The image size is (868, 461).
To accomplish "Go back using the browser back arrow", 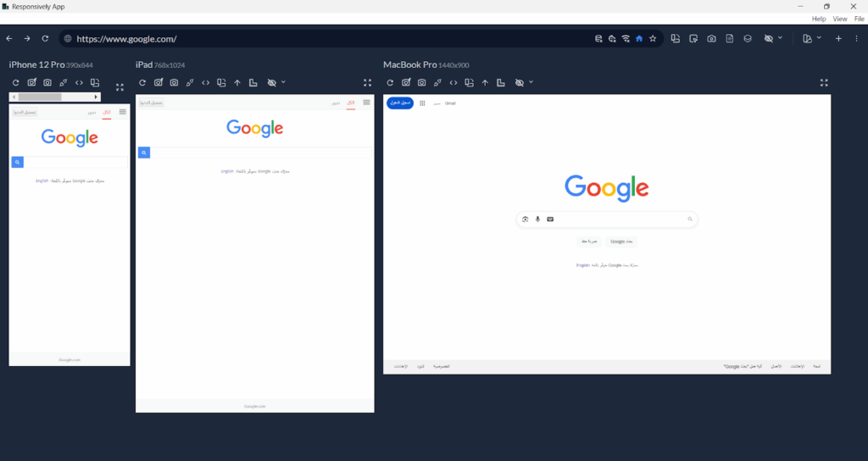I will (x=9, y=39).
